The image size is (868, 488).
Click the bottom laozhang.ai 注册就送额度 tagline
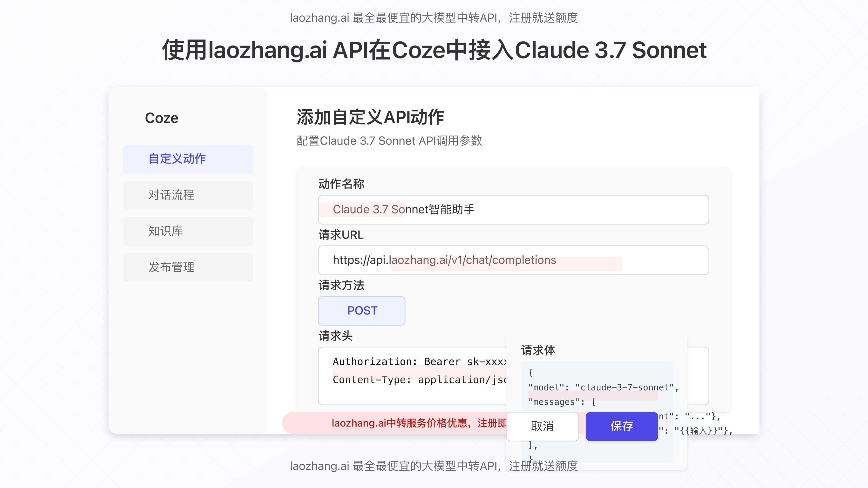(434, 466)
